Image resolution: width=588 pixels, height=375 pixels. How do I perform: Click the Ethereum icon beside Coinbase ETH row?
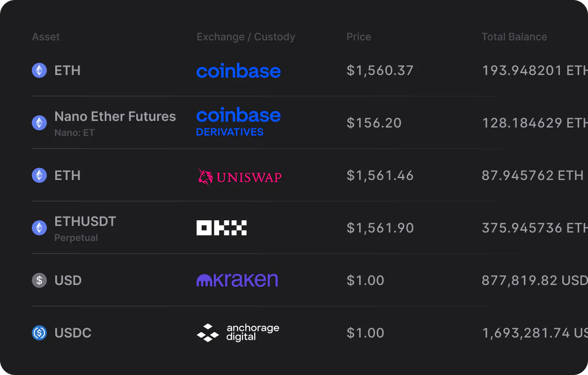[x=39, y=70]
